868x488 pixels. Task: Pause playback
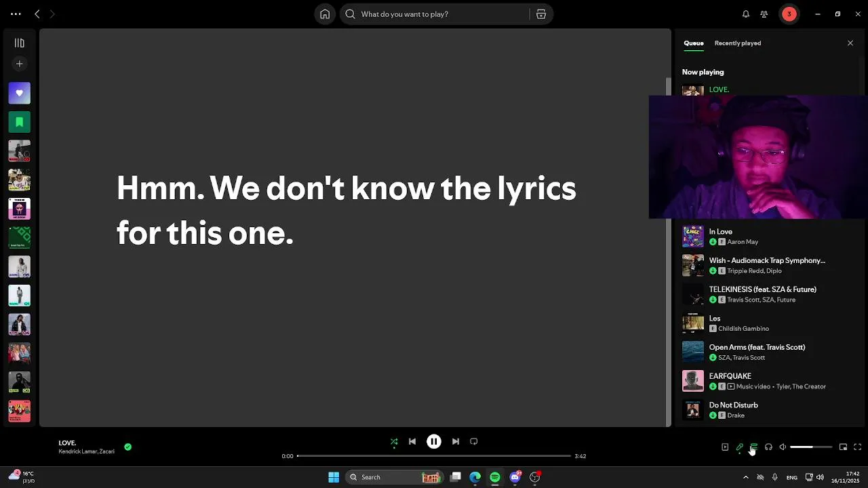434,441
